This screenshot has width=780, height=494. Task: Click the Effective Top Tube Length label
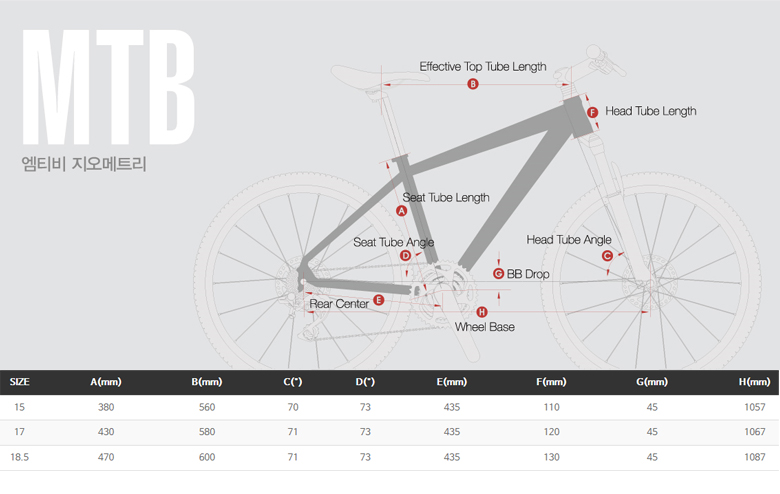[483, 67]
